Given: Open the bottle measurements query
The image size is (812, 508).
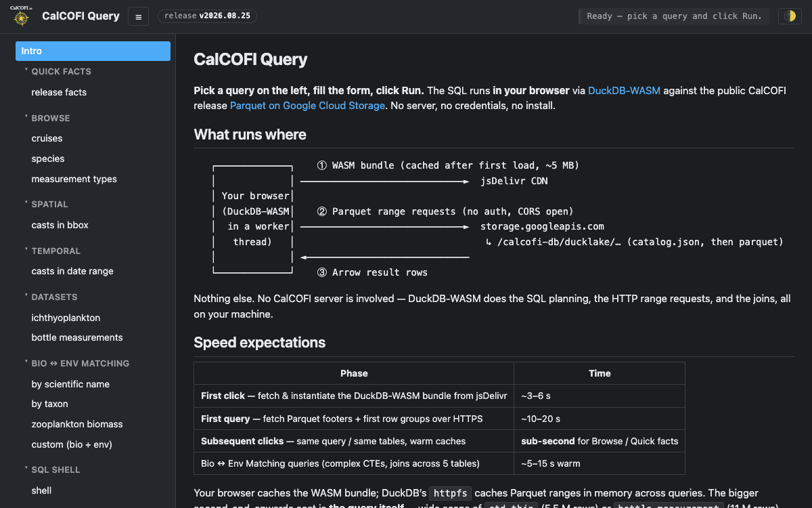Looking at the screenshot, I should (77, 337).
